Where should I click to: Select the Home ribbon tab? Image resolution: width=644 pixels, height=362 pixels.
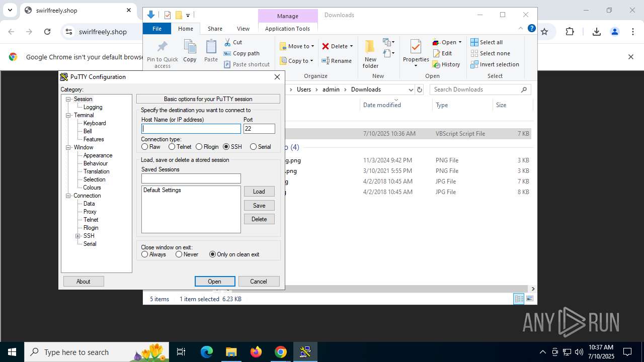coord(186,29)
